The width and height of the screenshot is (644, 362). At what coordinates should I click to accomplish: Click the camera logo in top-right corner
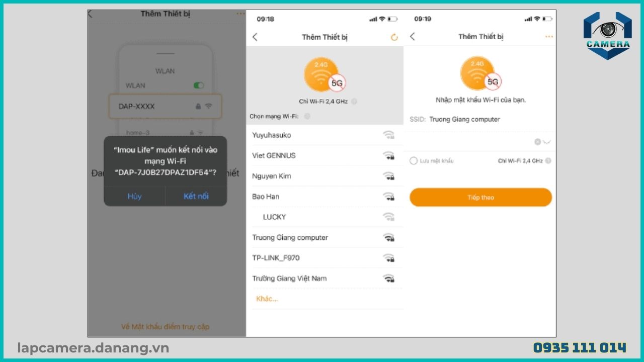click(x=607, y=36)
